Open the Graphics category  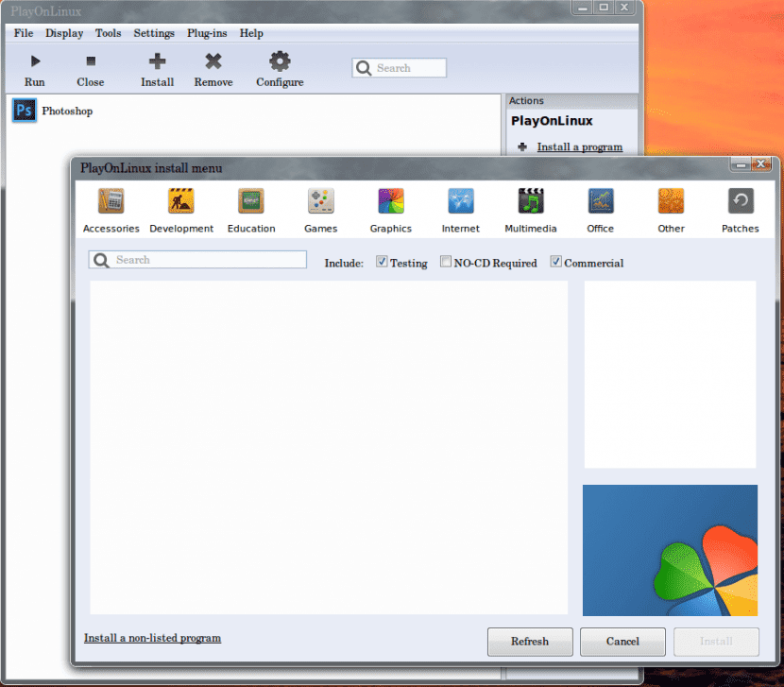390,211
